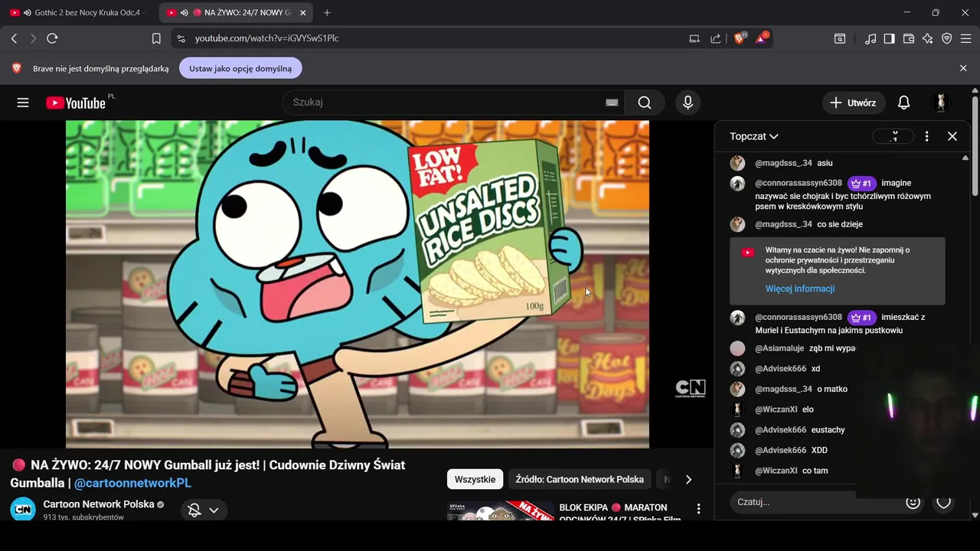Close the NA ŻYWO browser tab
Image resolution: width=980 pixels, height=551 pixels.
click(303, 13)
